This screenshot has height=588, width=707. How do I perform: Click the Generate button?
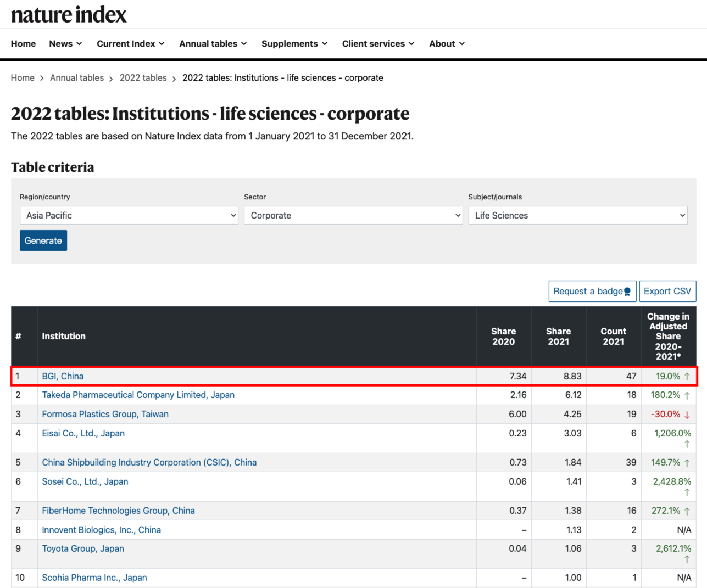coord(43,240)
